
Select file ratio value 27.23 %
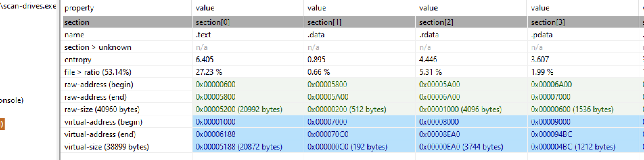209,72
